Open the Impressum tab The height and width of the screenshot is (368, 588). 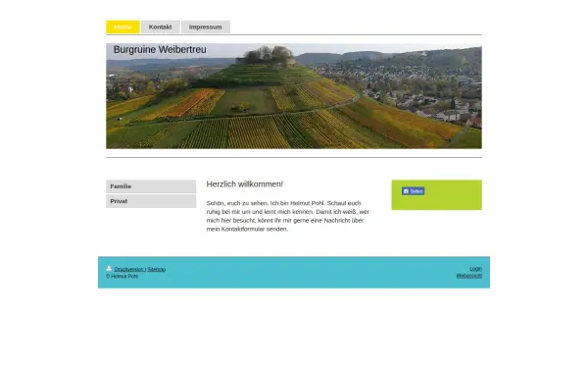pos(205,27)
